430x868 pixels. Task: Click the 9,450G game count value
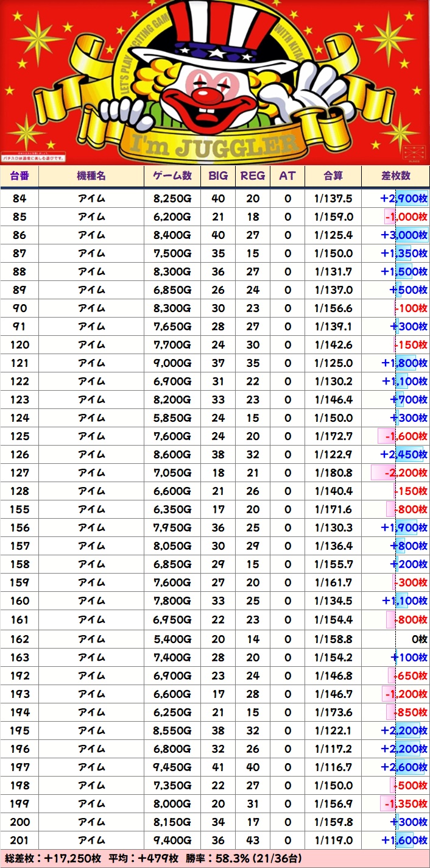(x=173, y=767)
